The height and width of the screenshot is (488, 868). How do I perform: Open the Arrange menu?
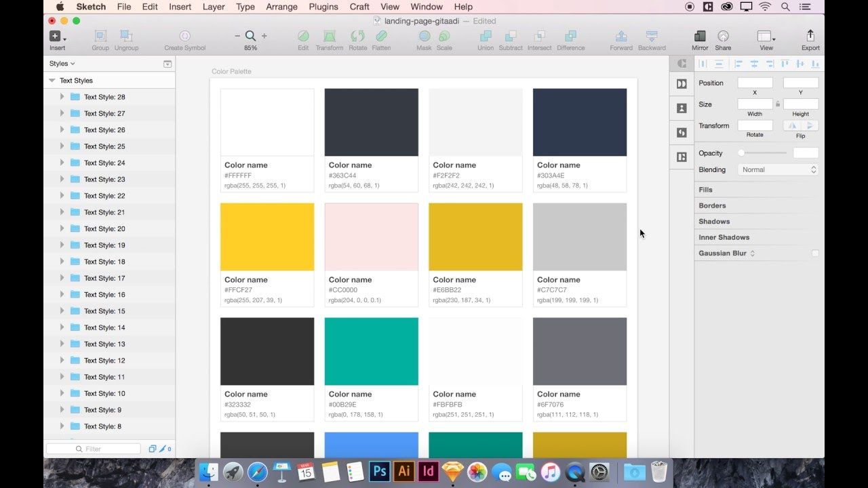[x=281, y=7]
